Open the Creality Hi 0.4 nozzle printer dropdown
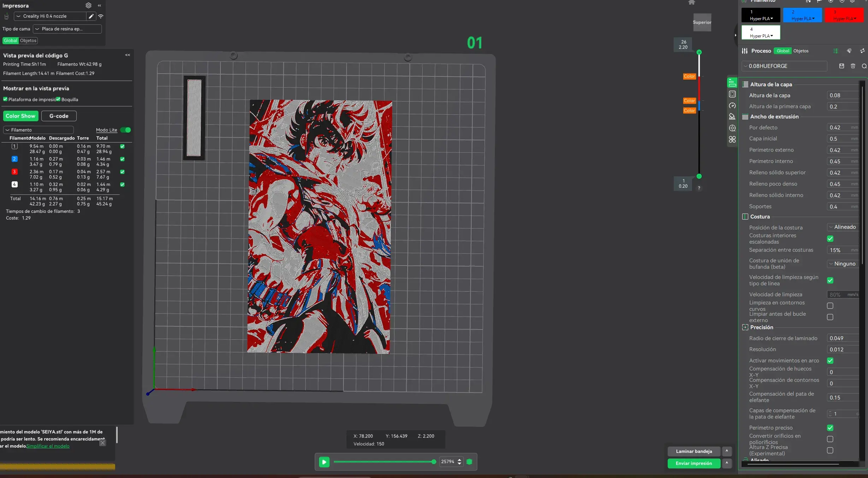Viewport: 868px width, 478px height. coord(50,16)
